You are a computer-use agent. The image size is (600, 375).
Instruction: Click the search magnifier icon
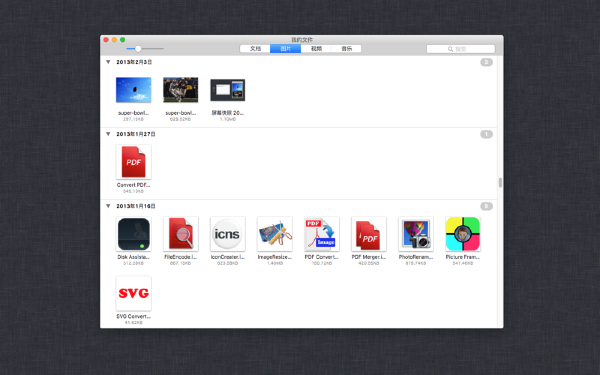[450, 49]
